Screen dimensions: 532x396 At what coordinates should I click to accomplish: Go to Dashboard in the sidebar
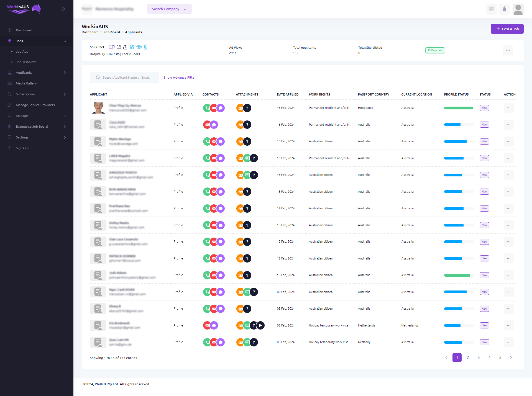pos(24,30)
